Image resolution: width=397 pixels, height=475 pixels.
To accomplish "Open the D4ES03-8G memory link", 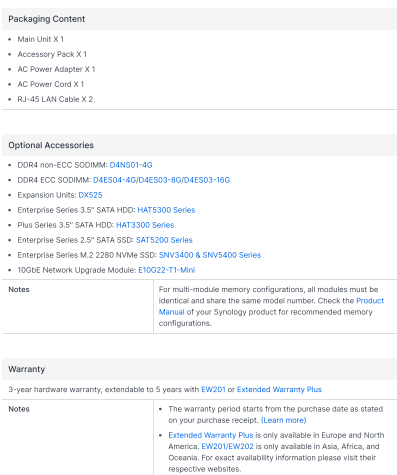I will (x=160, y=180).
